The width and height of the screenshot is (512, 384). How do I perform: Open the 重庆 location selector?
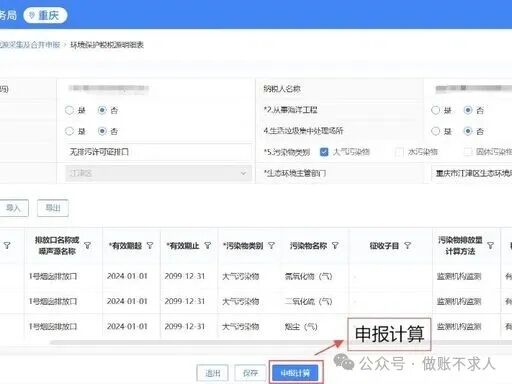[45, 15]
